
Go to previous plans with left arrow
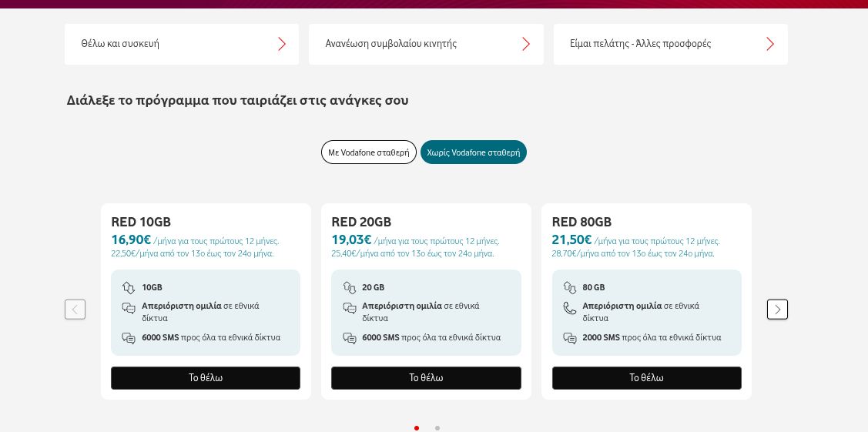[x=75, y=310]
